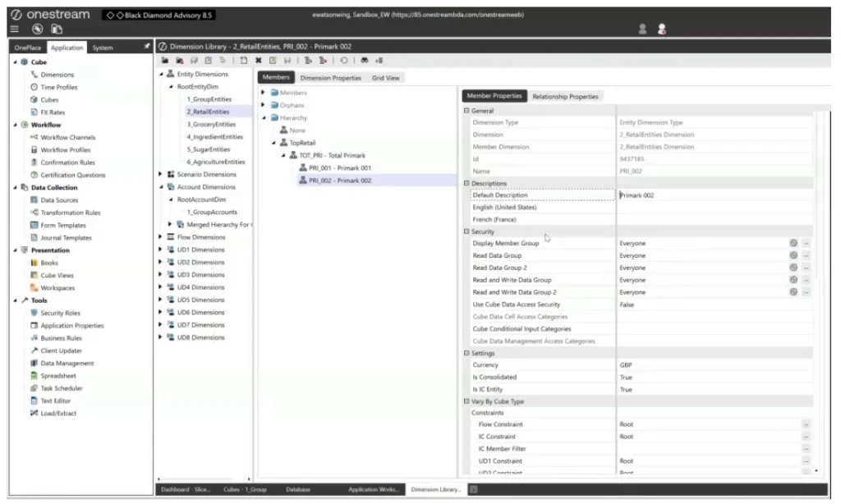Expand the Flow Dimensions node

coord(160,237)
